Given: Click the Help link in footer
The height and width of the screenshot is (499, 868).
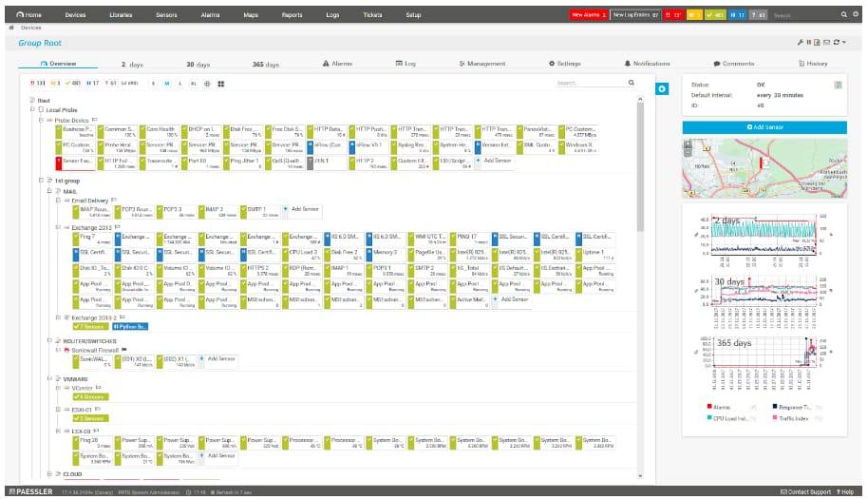Looking at the screenshot, I should pos(845,491).
